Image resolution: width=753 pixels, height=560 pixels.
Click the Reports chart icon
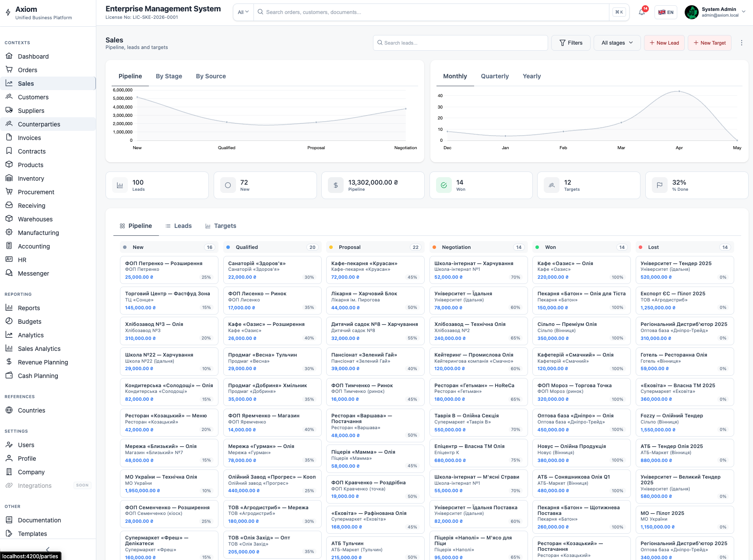pyautogui.click(x=9, y=308)
